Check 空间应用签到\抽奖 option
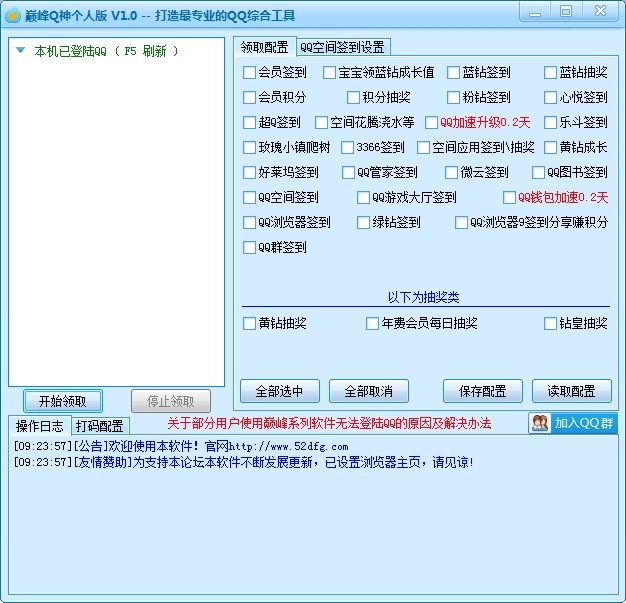 pos(423,147)
